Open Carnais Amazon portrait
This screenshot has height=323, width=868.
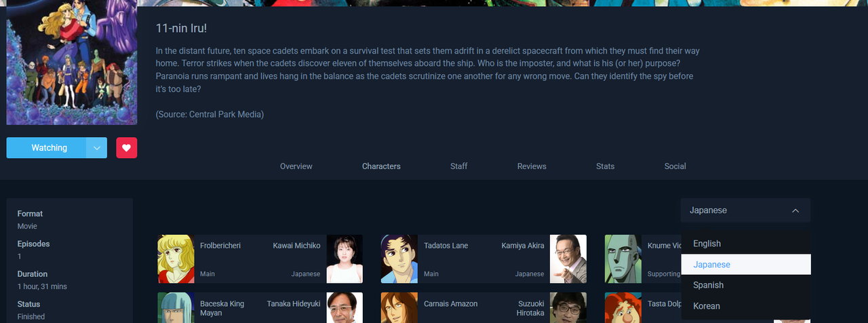tap(400, 308)
